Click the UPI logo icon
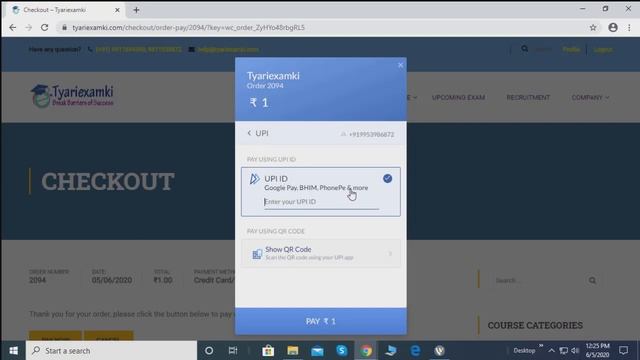Viewport: 640px width, 360px height. (x=254, y=179)
